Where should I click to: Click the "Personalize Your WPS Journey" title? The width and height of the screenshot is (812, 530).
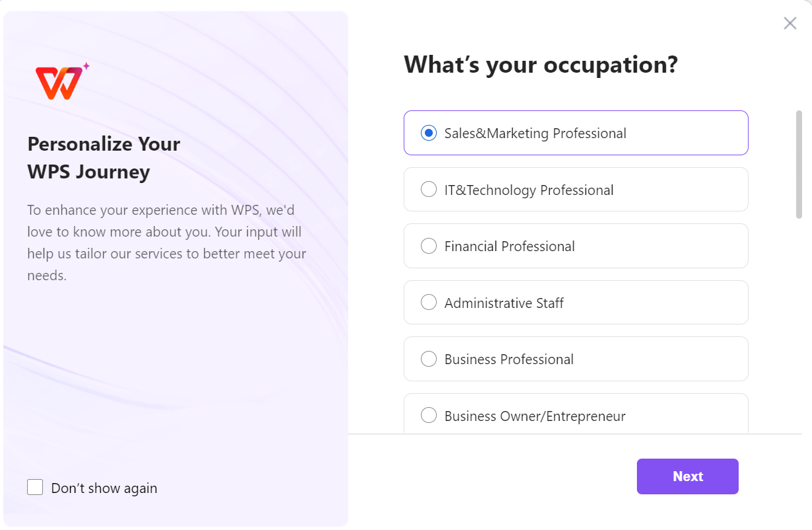[104, 158]
